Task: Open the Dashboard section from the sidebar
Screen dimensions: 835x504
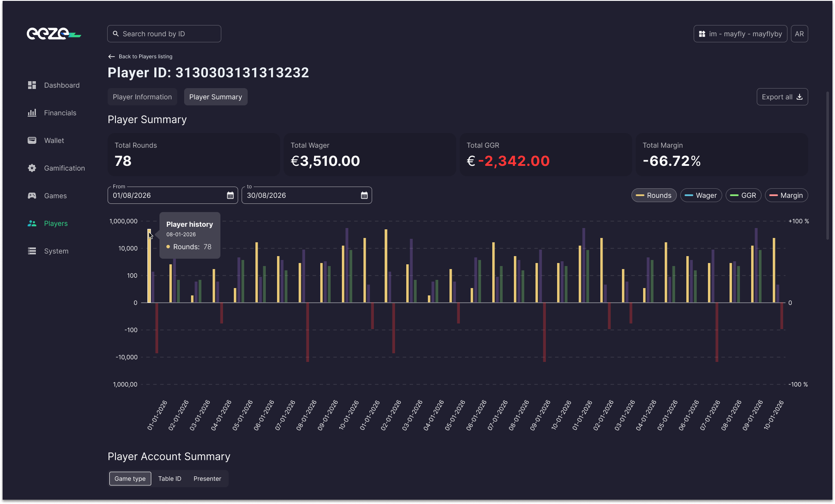Action: (32, 85)
